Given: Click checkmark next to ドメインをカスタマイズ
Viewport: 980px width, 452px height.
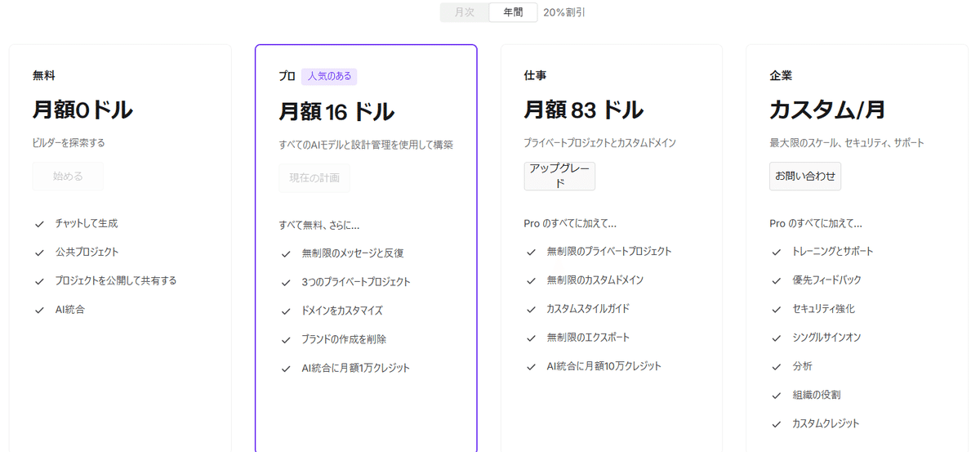Looking at the screenshot, I should [286, 311].
